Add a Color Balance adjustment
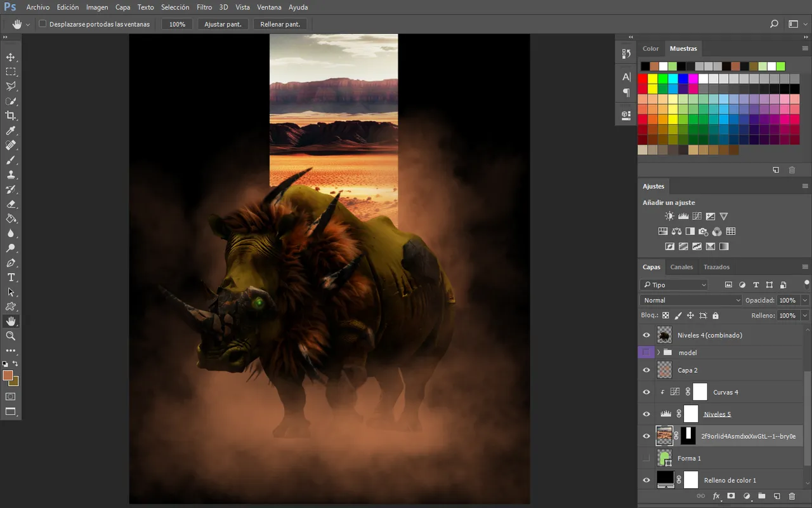812x508 pixels. click(676, 232)
